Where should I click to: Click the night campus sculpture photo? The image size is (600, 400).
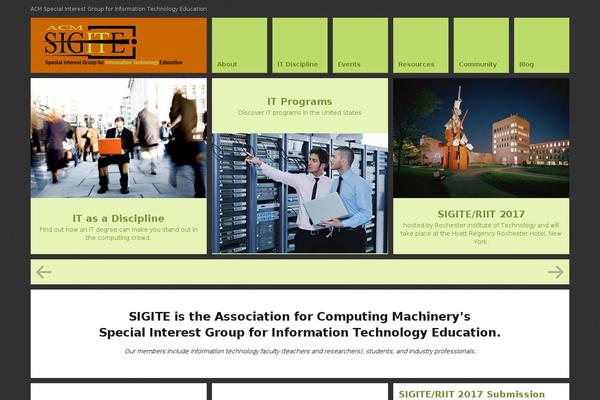click(x=481, y=138)
